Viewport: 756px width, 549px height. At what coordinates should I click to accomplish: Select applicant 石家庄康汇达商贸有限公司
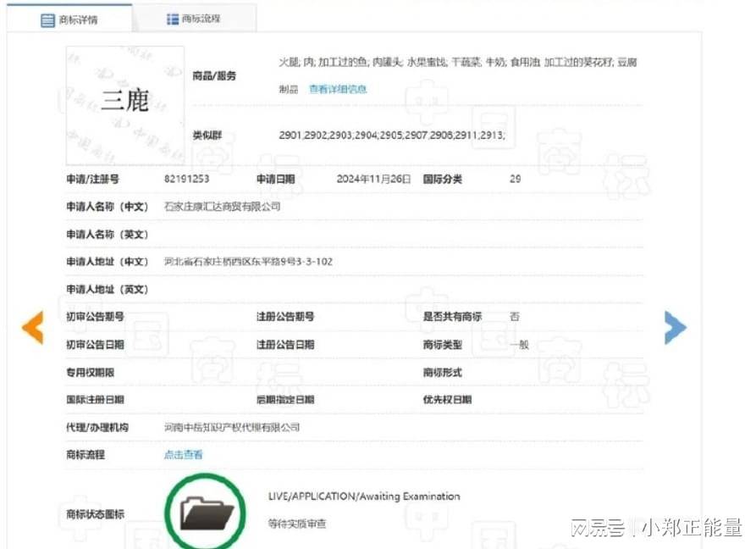[223, 207]
